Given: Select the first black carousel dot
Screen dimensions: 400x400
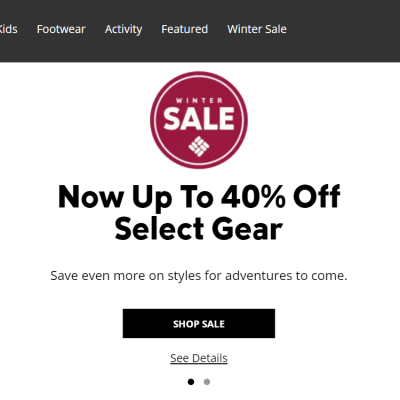Looking at the screenshot, I should click(191, 382).
